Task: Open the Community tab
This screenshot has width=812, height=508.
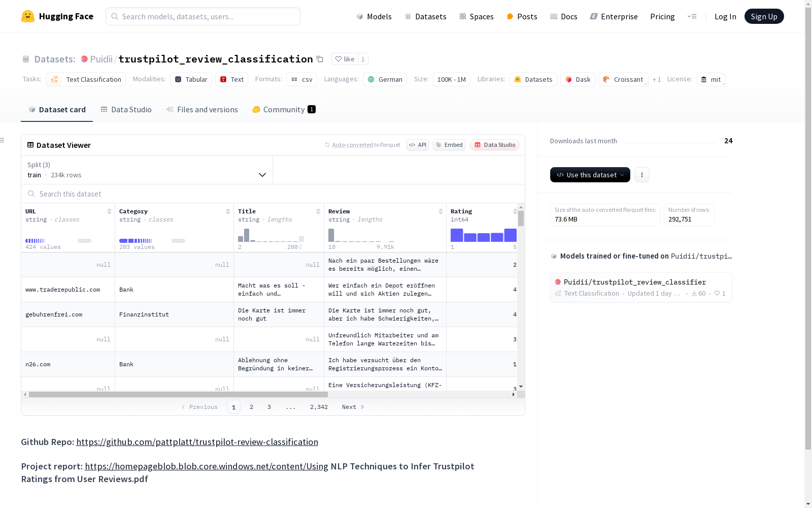Action: 284,110
